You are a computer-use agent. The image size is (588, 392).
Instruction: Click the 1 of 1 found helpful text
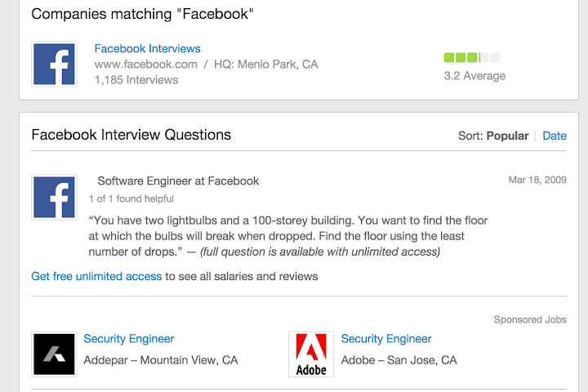click(x=131, y=198)
